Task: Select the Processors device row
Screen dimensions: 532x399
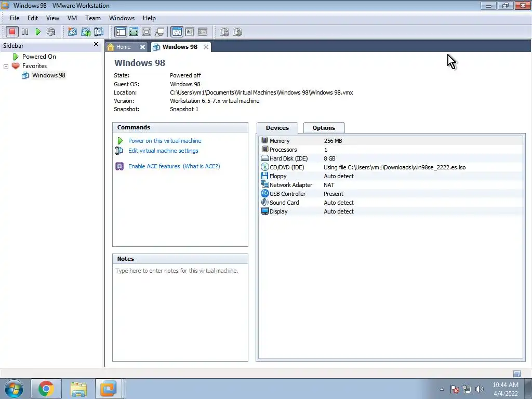Action: [391, 150]
